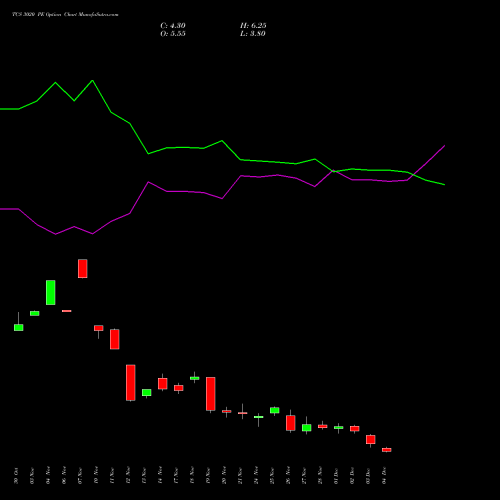The image size is (500, 500).
Task: Click the '18 Nov' date label
Action: coord(192,476)
